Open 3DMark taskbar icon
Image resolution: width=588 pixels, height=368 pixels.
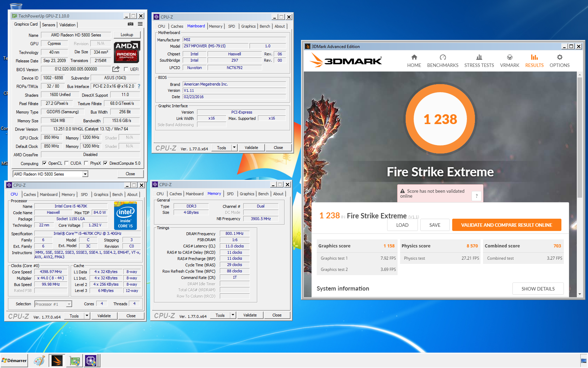coord(57,361)
